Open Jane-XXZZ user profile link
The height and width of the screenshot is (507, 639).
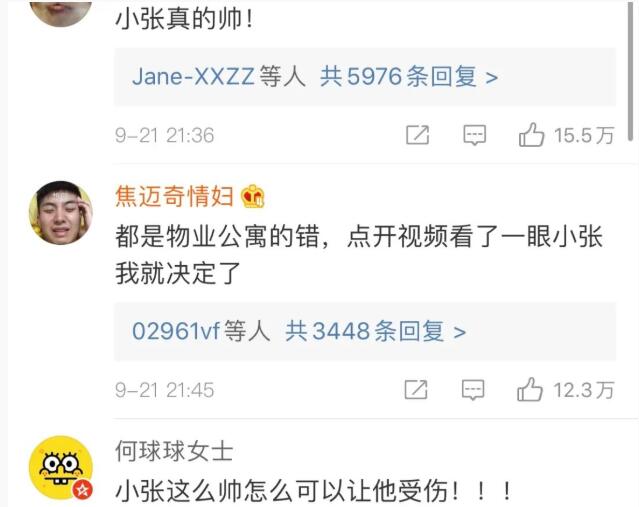193,77
